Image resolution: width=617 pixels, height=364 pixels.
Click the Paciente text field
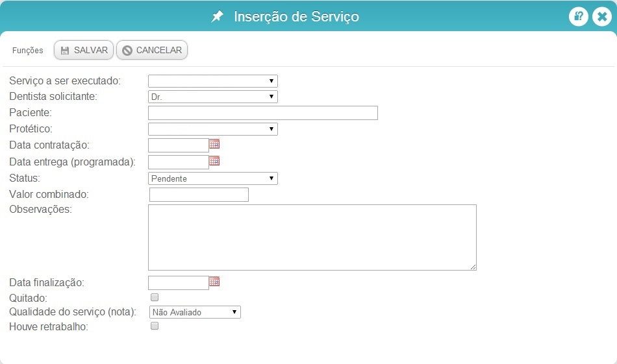tap(263, 113)
